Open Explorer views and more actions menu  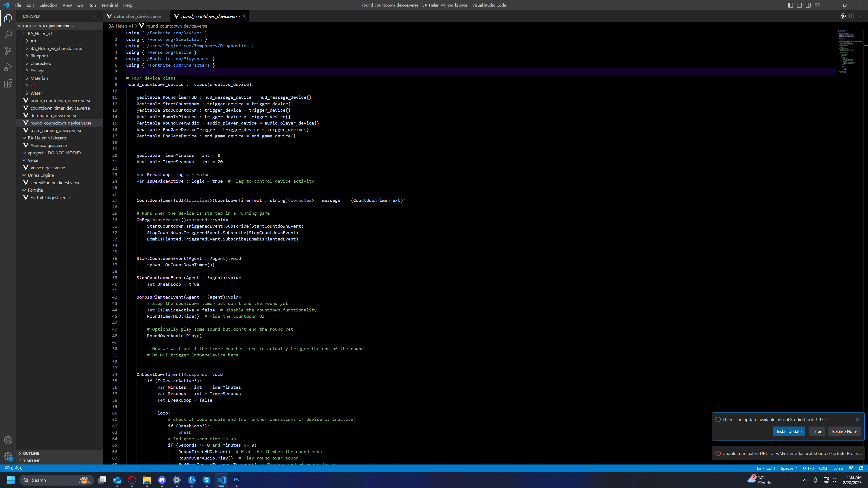click(95, 16)
